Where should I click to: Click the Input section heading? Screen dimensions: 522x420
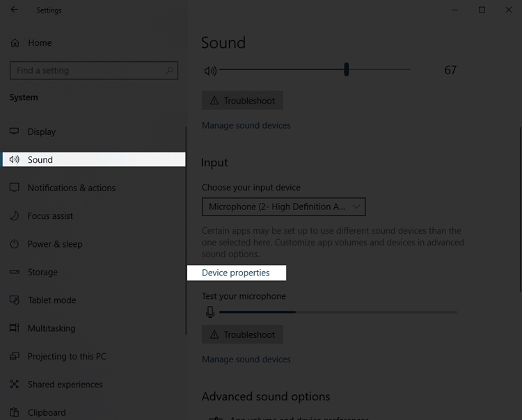214,163
